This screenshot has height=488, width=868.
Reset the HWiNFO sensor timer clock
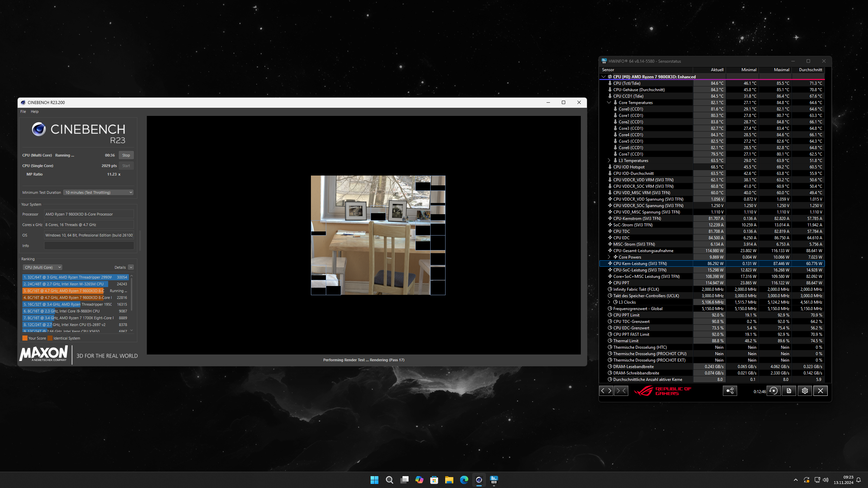tap(773, 391)
